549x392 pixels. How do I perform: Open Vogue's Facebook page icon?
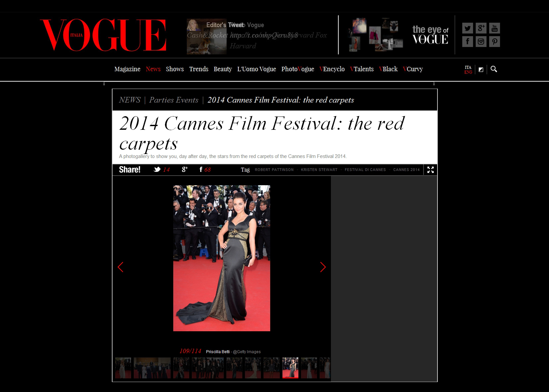tap(467, 41)
